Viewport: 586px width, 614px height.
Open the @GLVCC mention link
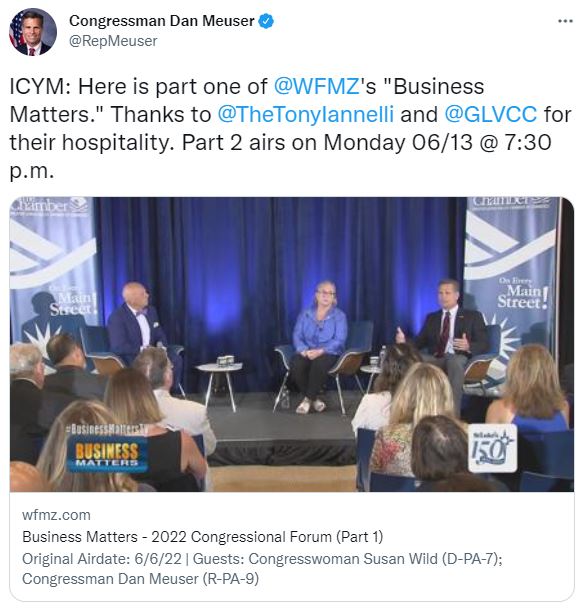pos(490,114)
